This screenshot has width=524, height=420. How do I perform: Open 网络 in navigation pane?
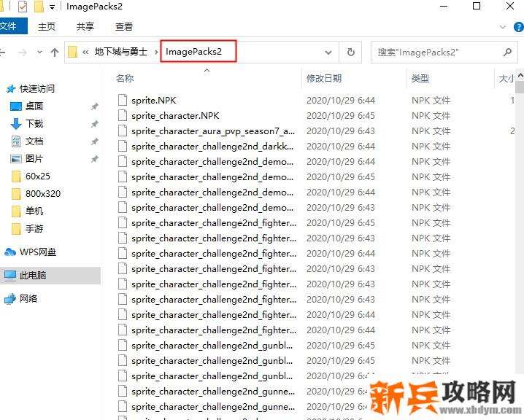point(28,298)
